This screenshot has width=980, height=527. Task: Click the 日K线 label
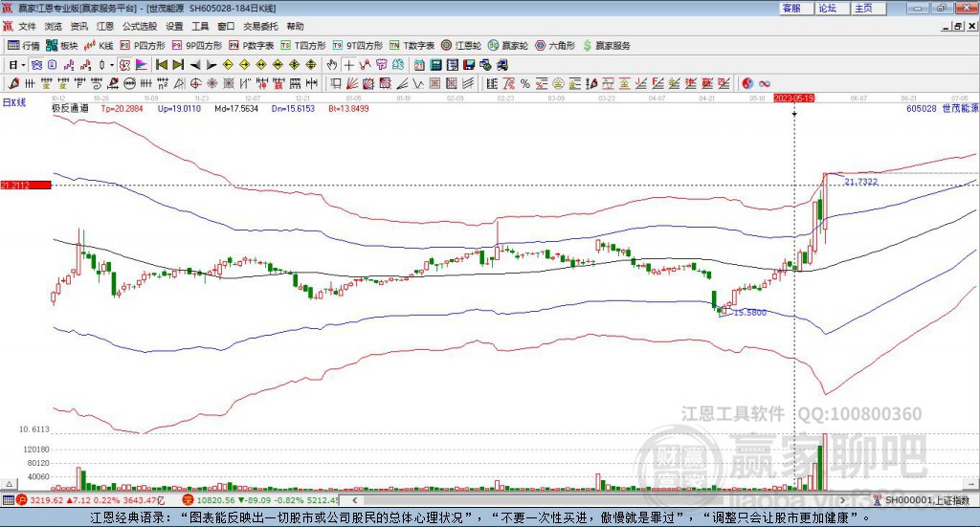click(x=14, y=102)
